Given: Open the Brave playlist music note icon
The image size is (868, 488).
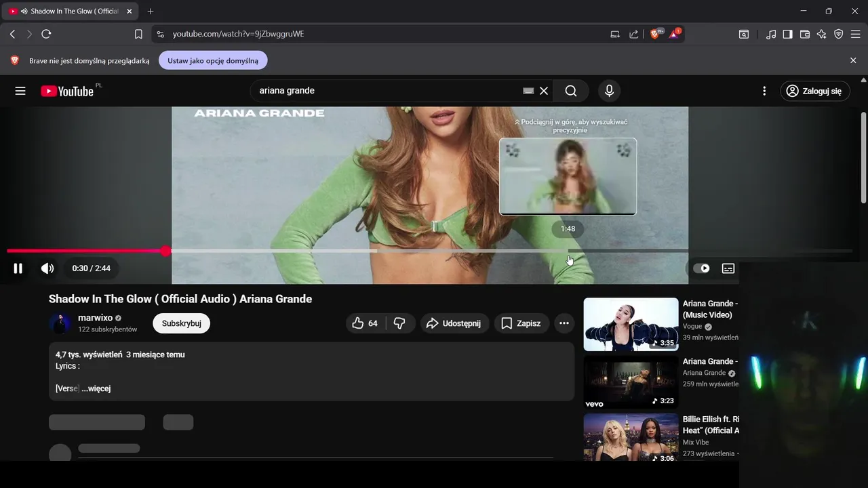Looking at the screenshot, I should pyautogui.click(x=771, y=34).
